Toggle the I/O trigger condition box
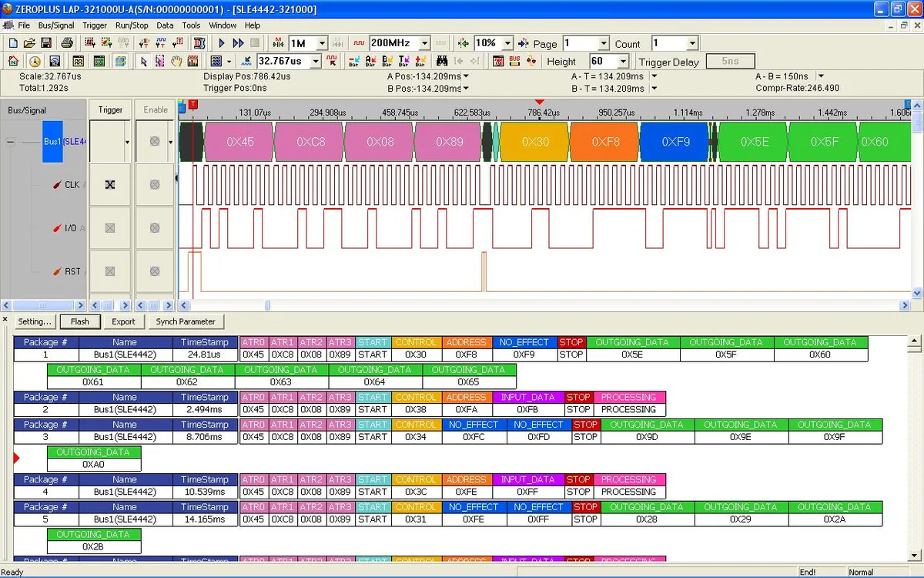The width and height of the screenshot is (924, 578). 110,228
